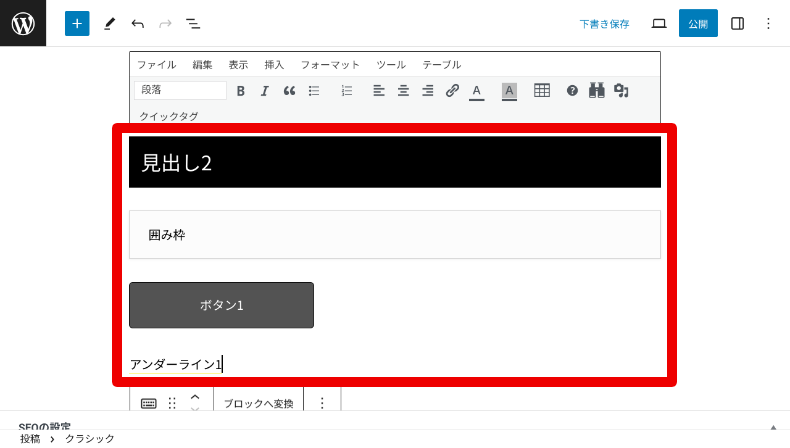Click the find and replace binoculars icon
This screenshot has height=448, width=790.
597,91
